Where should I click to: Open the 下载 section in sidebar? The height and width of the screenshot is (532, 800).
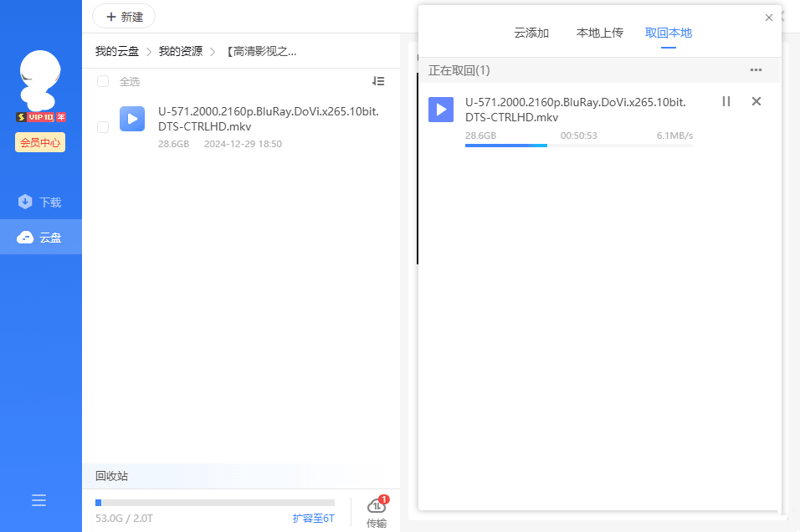40,202
